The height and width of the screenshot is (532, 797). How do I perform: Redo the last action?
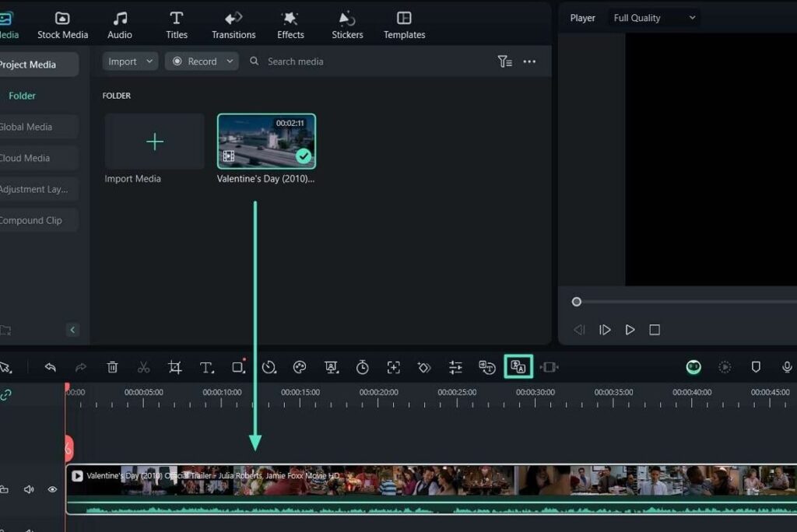point(81,367)
